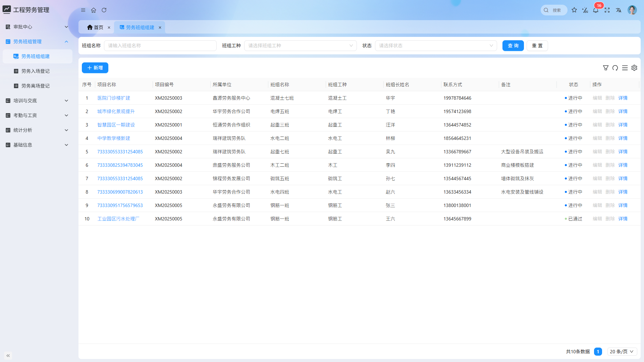Click the 新增 button
The image size is (644, 362).
95,68
